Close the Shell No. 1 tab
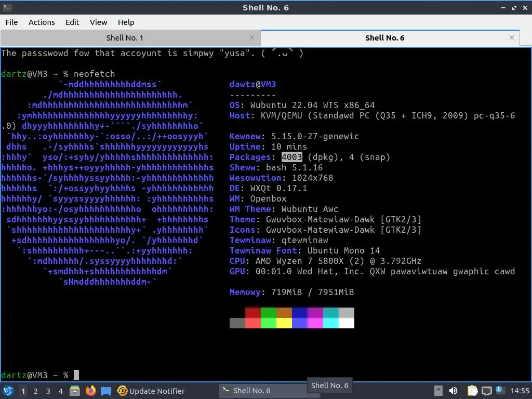Viewport: 532px width, 399px height. [252, 37]
